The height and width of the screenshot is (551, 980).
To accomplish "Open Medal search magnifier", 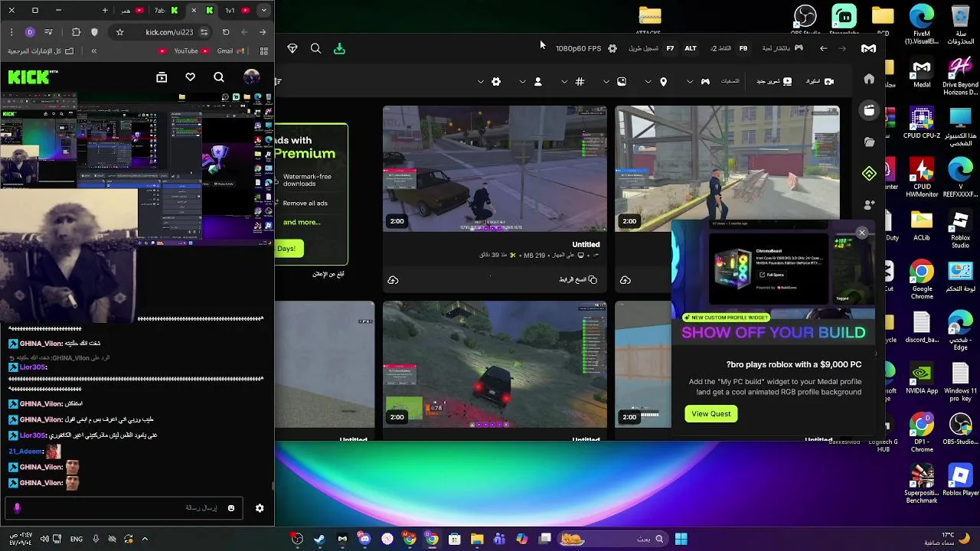I will 315,48.
